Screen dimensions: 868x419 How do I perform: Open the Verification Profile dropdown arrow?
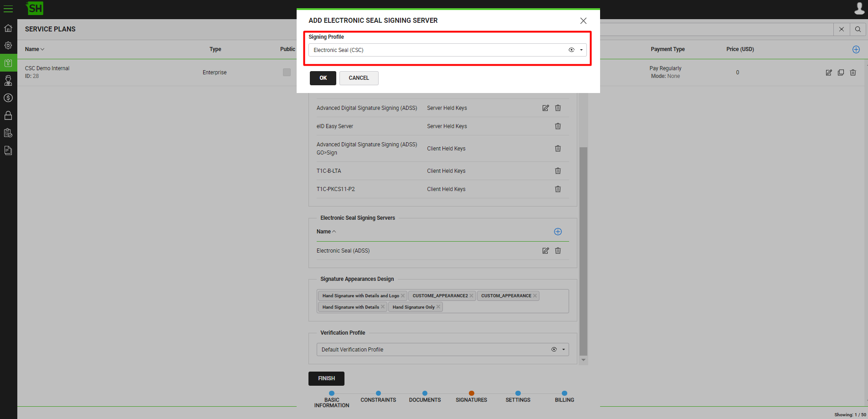tap(564, 350)
